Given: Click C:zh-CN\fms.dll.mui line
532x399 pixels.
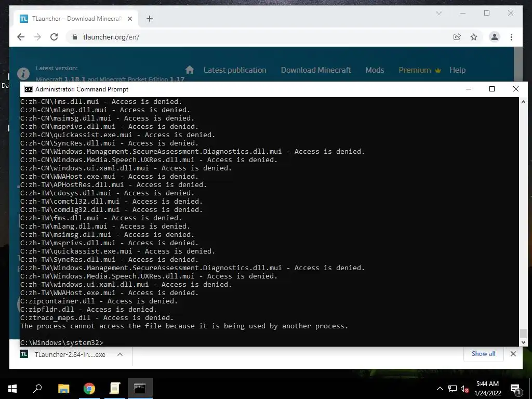Looking at the screenshot, I should 101,102.
